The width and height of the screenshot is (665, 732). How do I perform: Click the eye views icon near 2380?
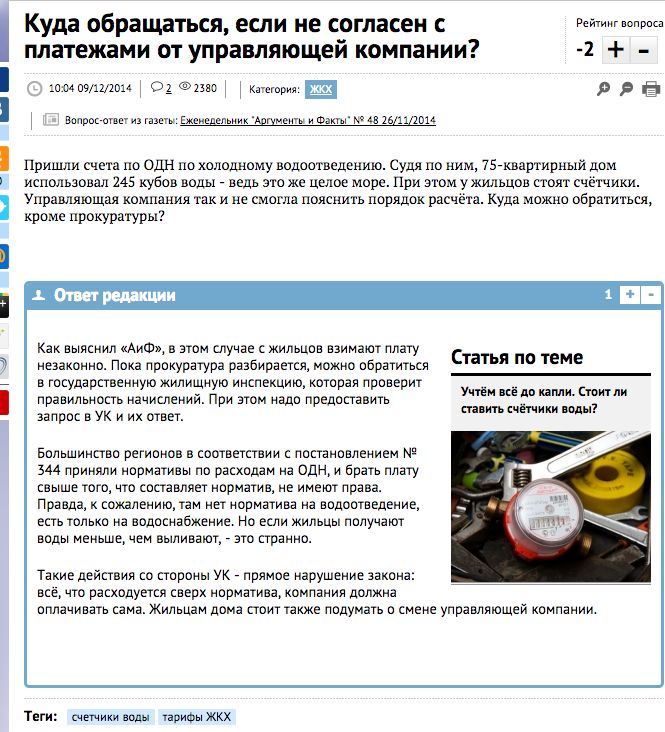[x=185, y=86]
